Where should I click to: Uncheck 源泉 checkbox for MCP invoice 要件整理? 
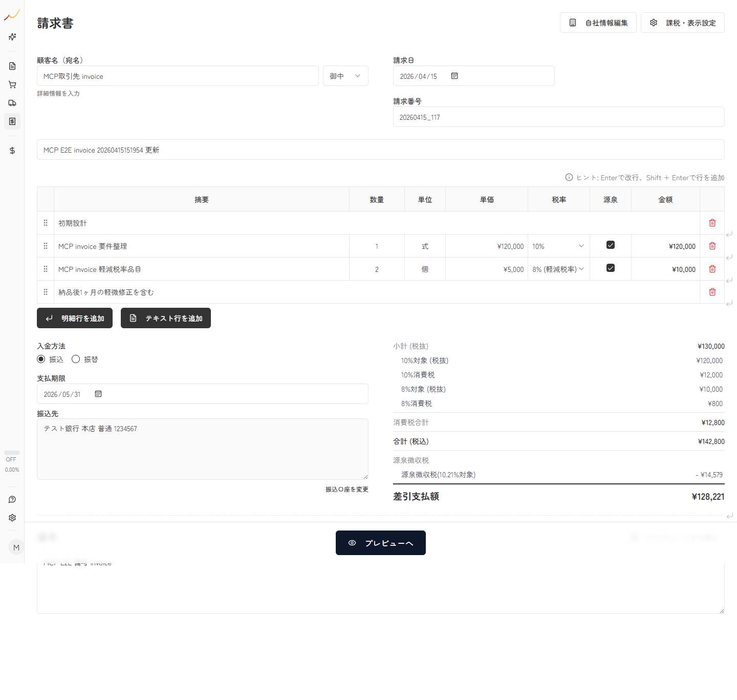pyautogui.click(x=610, y=245)
